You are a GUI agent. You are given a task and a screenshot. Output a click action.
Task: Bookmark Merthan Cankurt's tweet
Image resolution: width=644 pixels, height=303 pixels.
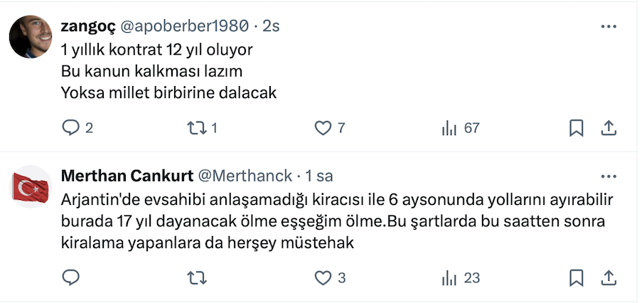tap(576, 277)
